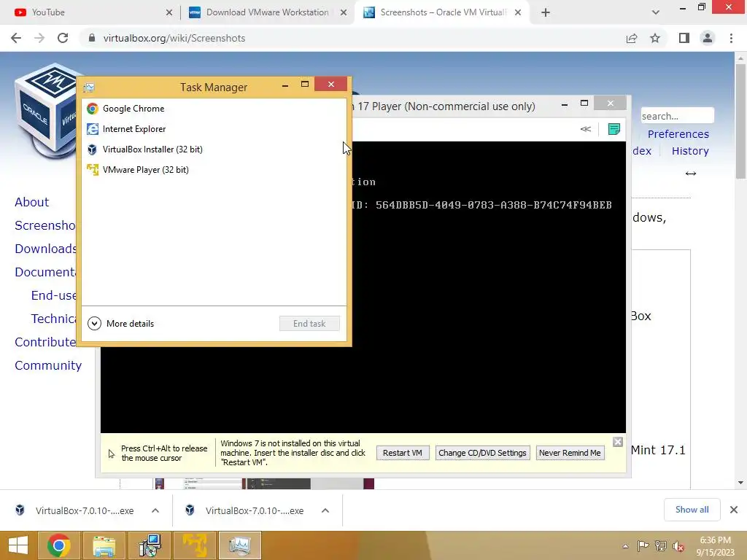Open the VirtualBox installer taskbar icon

[150, 545]
